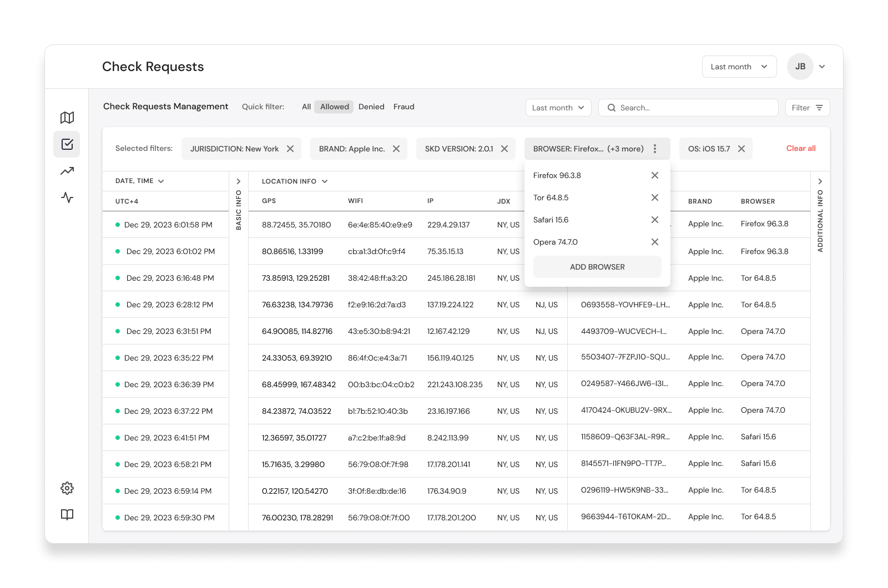Remove OS: iOS 15.7 filter
The height and width of the screenshot is (588, 888).
click(741, 149)
